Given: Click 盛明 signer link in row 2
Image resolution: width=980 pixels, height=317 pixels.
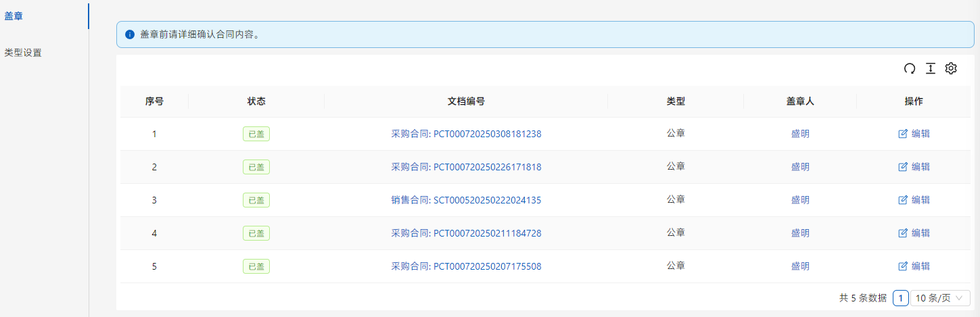Looking at the screenshot, I should click(800, 167).
